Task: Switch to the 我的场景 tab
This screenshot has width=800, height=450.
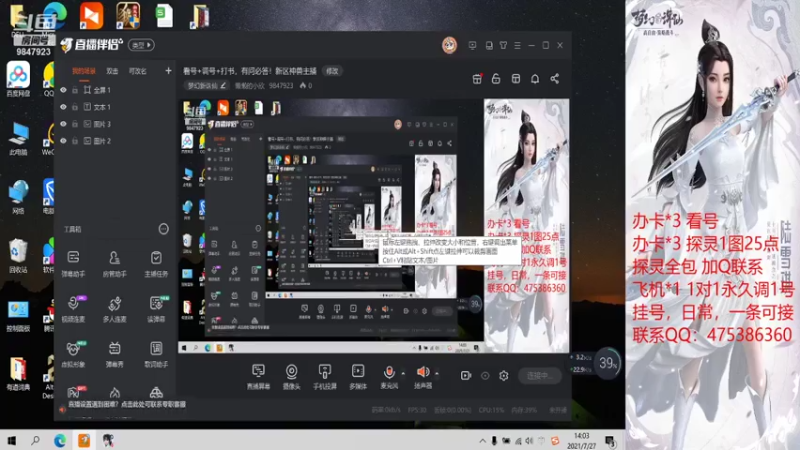Action: [x=83, y=71]
